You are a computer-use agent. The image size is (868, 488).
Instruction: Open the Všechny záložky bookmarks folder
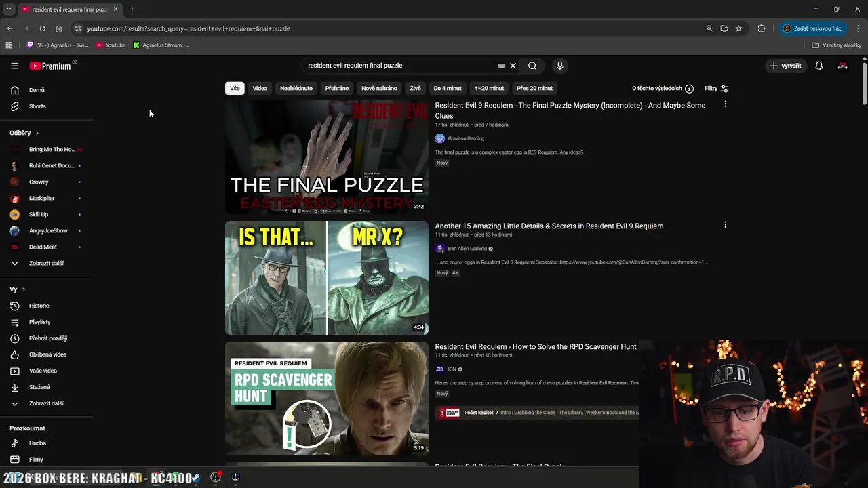pyautogui.click(x=837, y=45)
